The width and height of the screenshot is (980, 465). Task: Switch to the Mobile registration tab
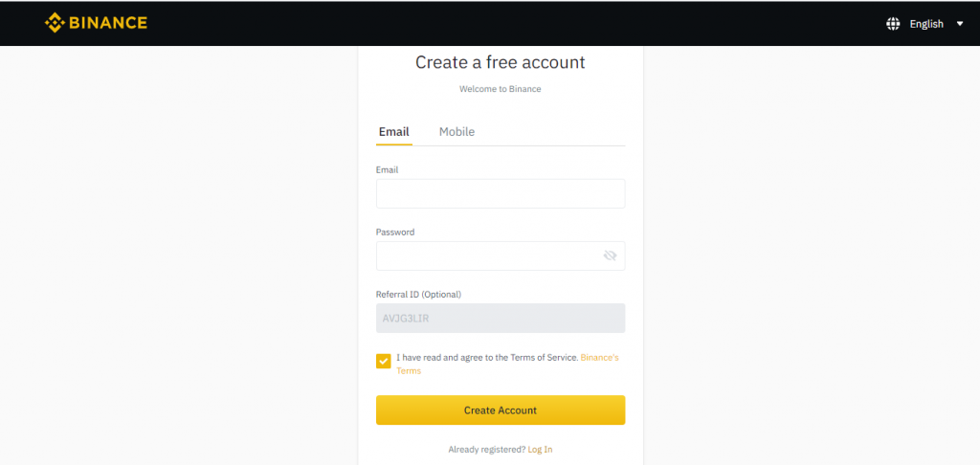[x=457, y=132]
